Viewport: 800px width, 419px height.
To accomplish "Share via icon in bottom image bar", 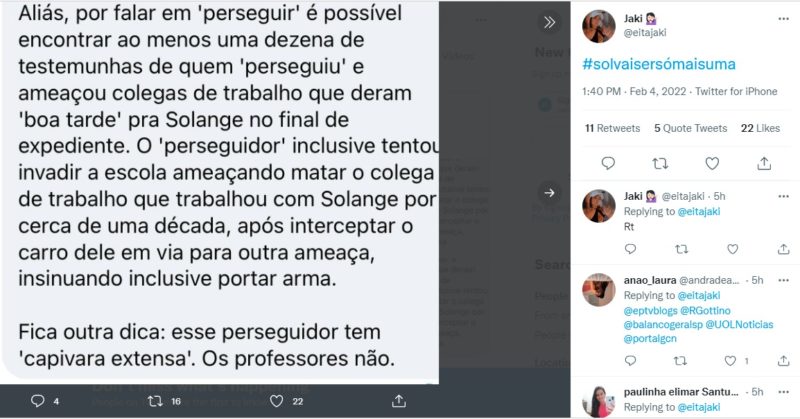I will [399, 401].
